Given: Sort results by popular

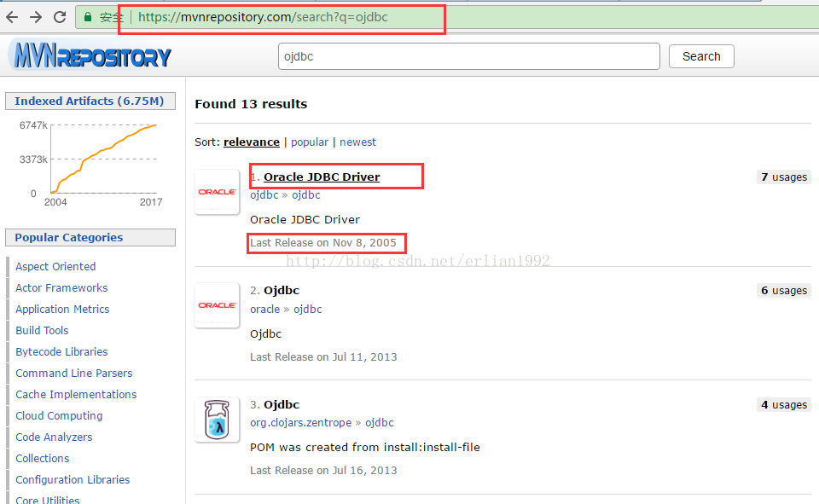Looking at the screenshot, I should pyautogui.click(x=310, y=142).
